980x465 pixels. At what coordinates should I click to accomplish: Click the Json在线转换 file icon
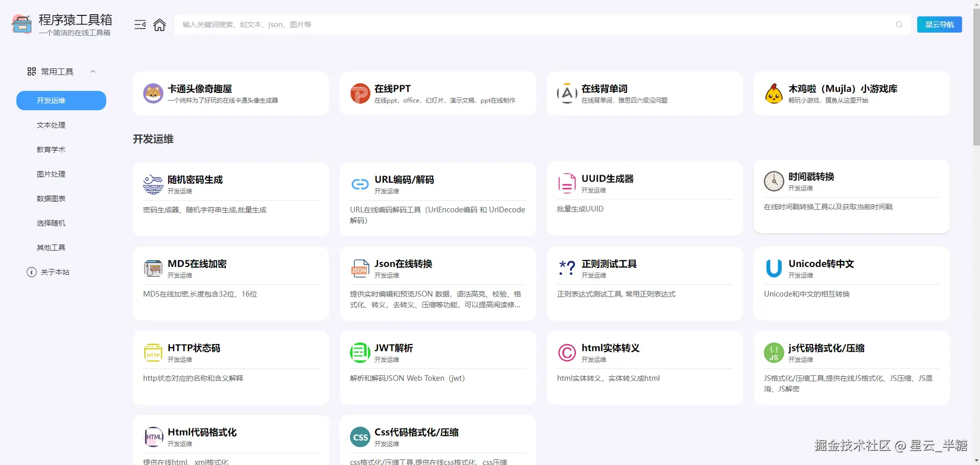[360, 268]
